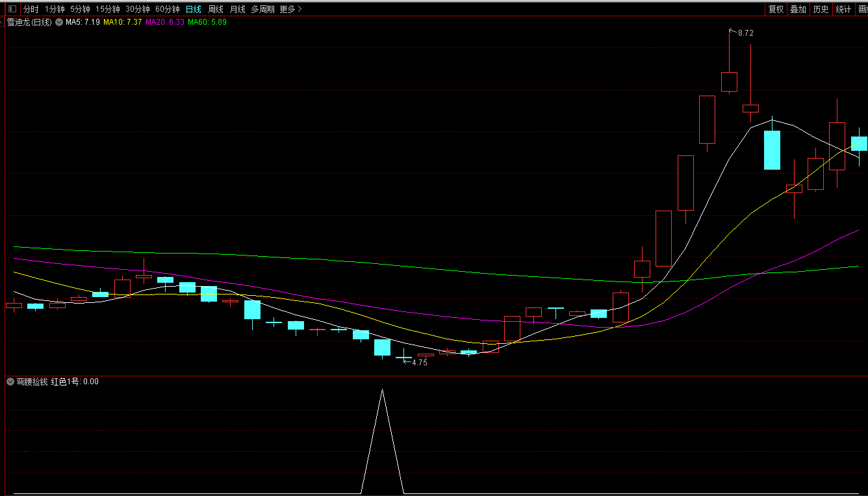Open dropdown arrow beside 雪迪龙(日线)
868x496 pixels.
(x=59, y=22)
